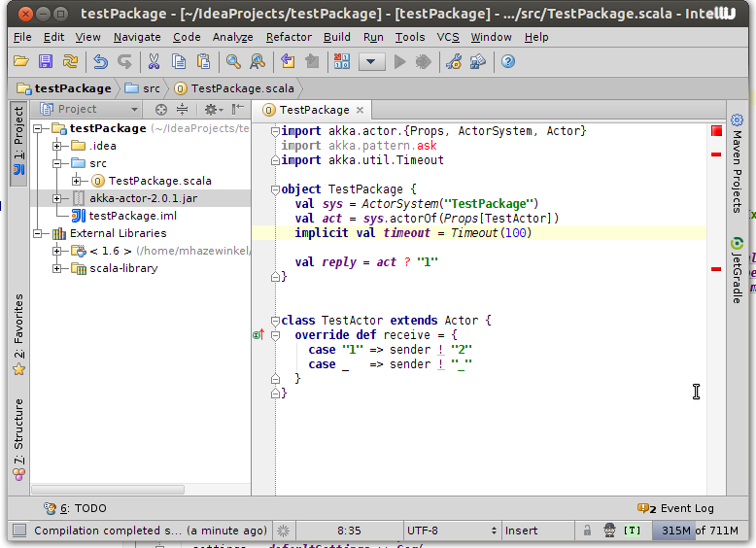
Task: Expand the TestPackage.scala tree node
Action: coord(76,182)
